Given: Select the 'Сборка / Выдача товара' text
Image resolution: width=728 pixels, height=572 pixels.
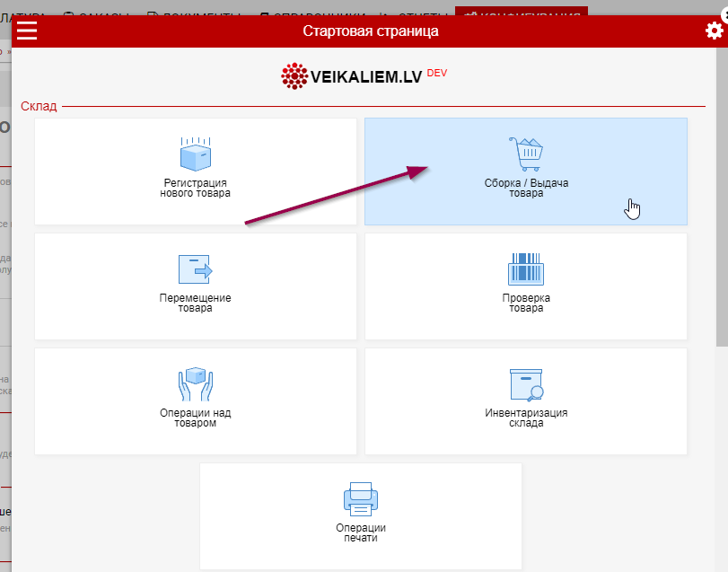Looking at the screenshot, I should [526, 188].
